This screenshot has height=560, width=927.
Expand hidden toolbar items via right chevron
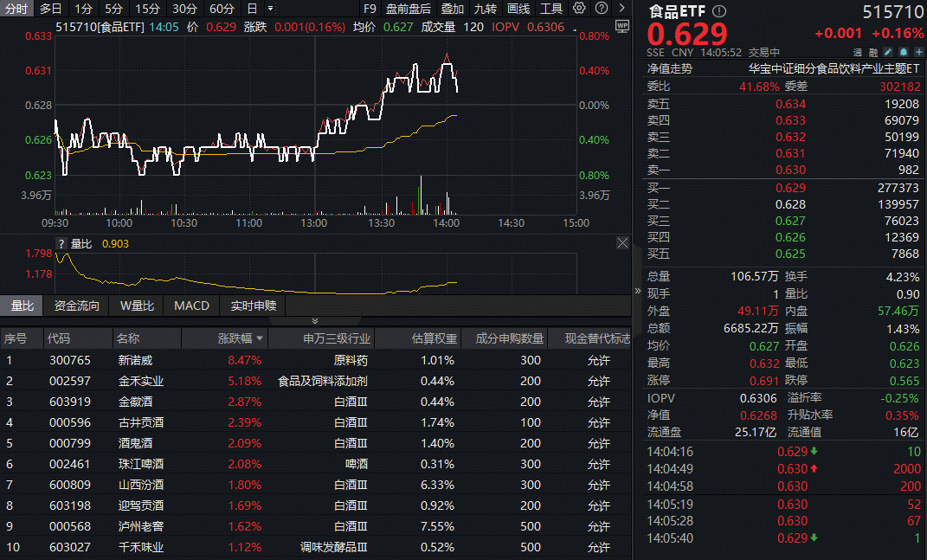pos(621,8)
